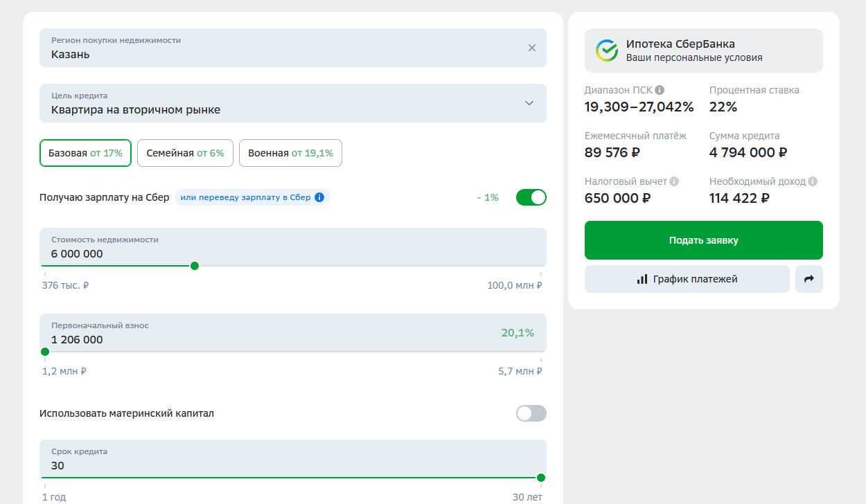Viewport: 866px width, 504px height.
Task: Click the 376 тыс. ₽ minimum label
Action: tap(66, 285)
